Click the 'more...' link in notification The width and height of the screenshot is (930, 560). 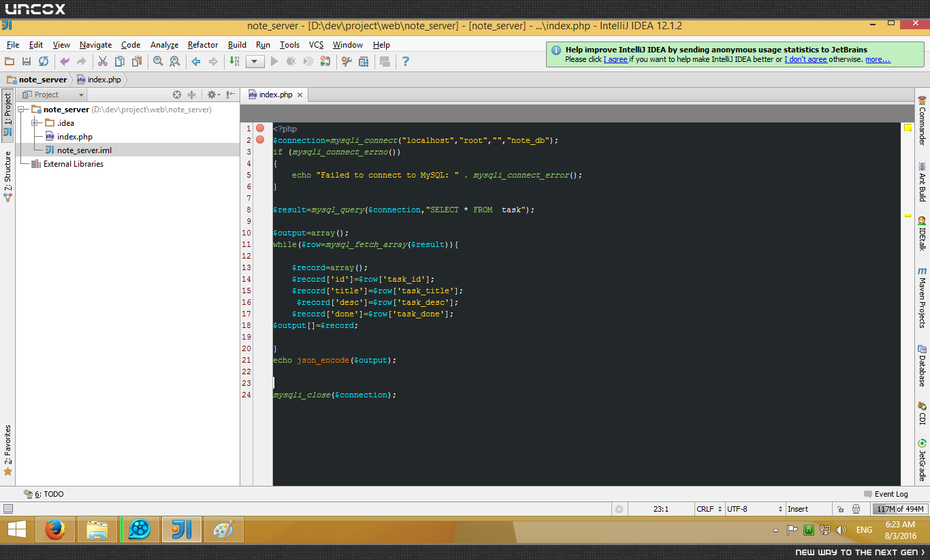pos(878,59)
